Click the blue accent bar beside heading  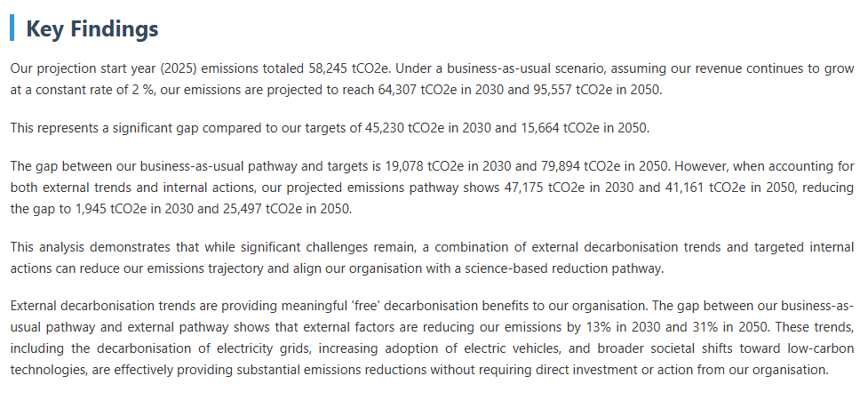12,28
